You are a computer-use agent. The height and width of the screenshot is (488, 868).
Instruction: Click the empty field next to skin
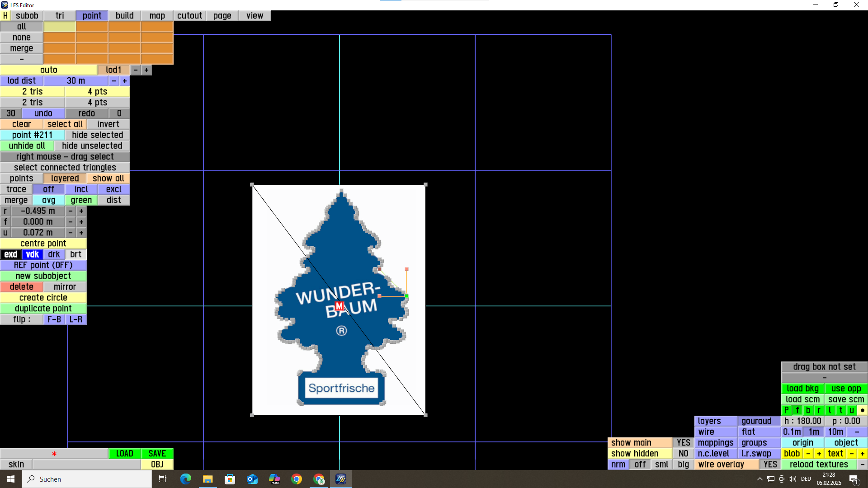tap(86, 465)
